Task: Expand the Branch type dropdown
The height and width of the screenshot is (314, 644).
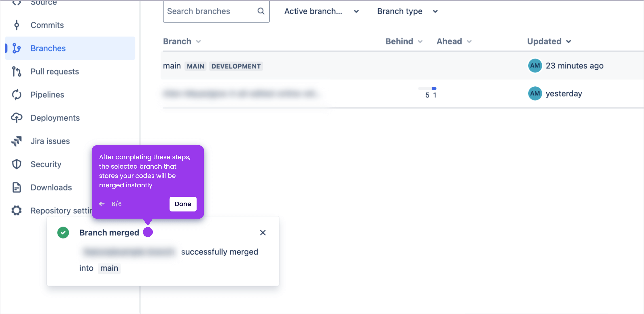Action: pyautogui.click(x=407, y=11)
